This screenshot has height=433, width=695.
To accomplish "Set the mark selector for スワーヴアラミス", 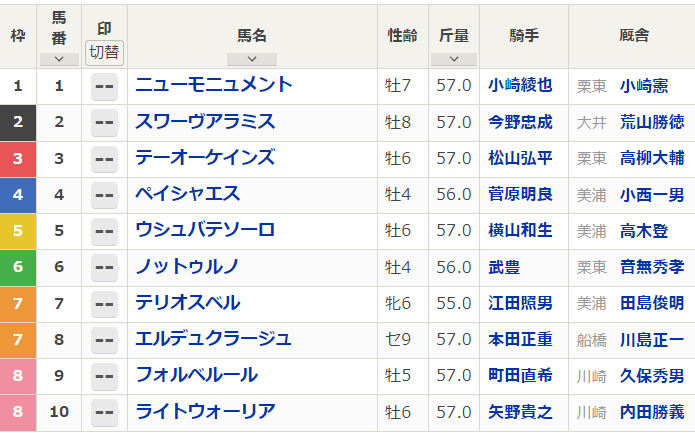I will (x=104, y=122).
